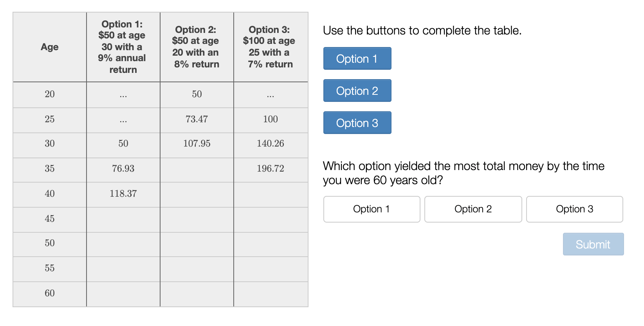Select the Option 1 9% annual return header
This screenshot has width=644, height=326.
[x=123, y=47]
